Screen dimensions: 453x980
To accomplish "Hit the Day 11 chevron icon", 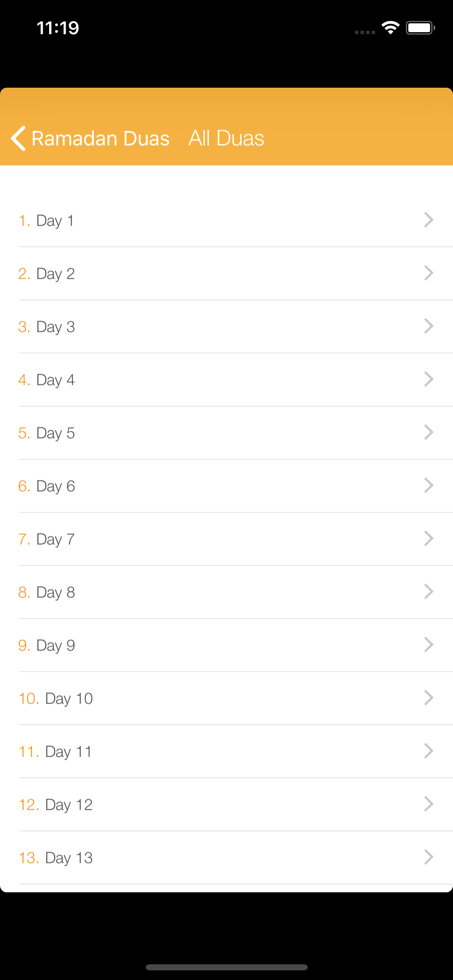I will (428, 751).
